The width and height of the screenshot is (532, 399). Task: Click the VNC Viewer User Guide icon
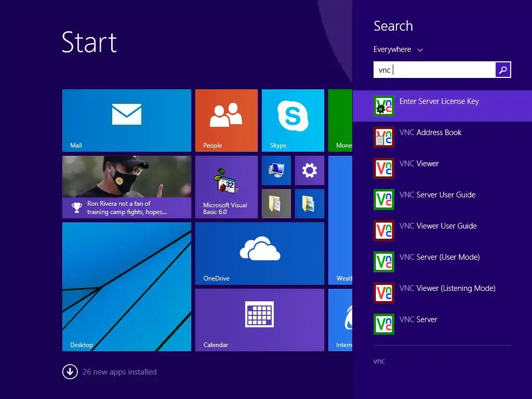pyautogui.click(x=384, y=231)
